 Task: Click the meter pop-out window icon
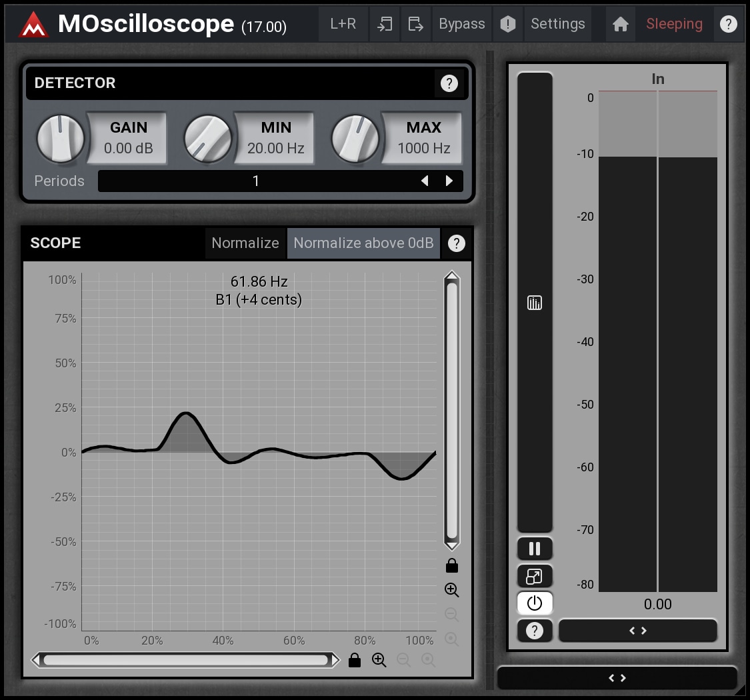(535, 576)
